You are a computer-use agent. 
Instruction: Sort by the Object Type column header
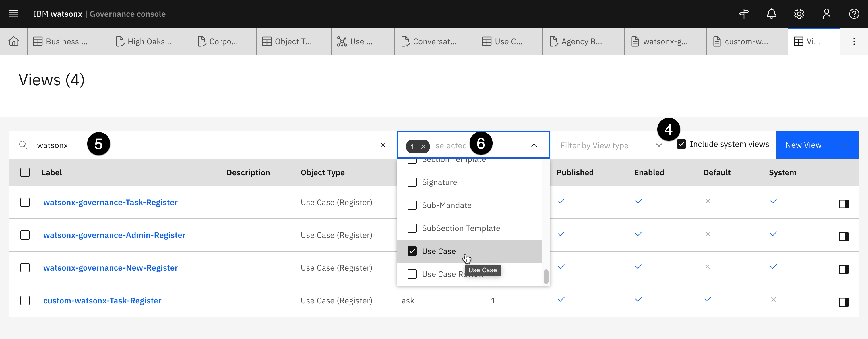(322, 172)
